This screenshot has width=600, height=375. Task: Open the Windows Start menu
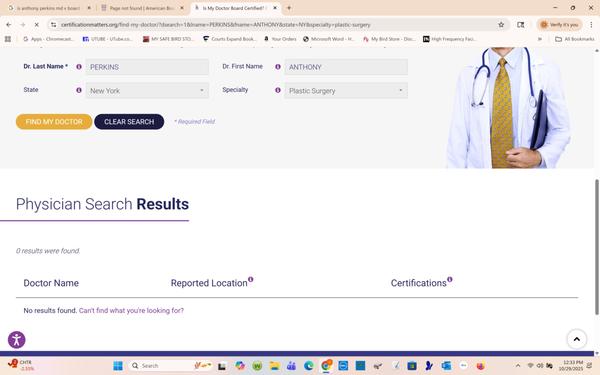(x=118, y=366)
